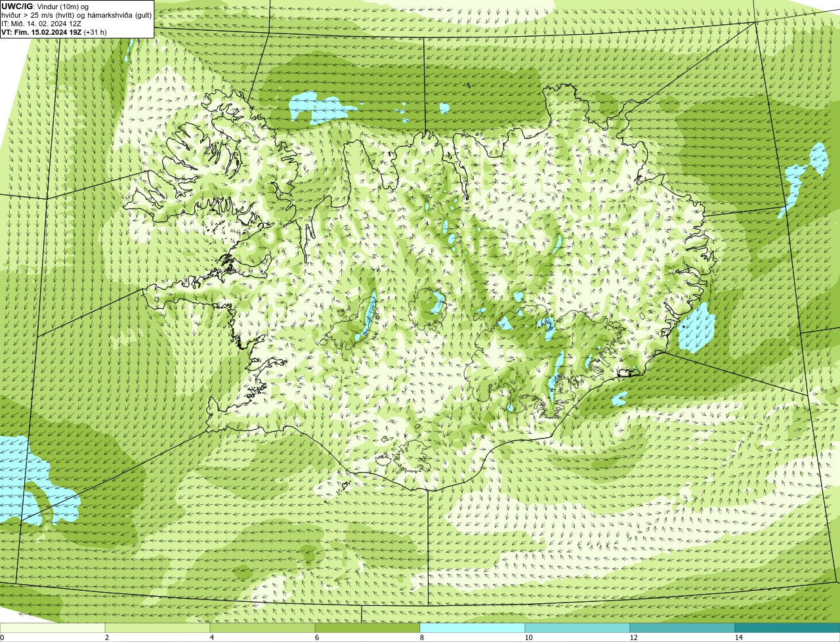Viewport: 840px width, 642px height.
Task: Click the 'UWC/IG: Vindur (10m) og' title line
Action: [x=45, y=6]
